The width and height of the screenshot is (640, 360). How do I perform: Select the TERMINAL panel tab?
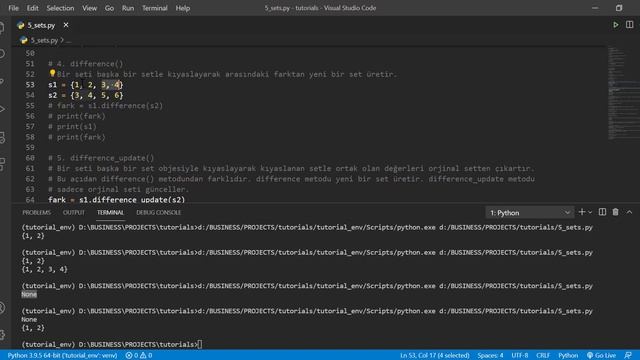pyautogui.click(x=110, y=213)
